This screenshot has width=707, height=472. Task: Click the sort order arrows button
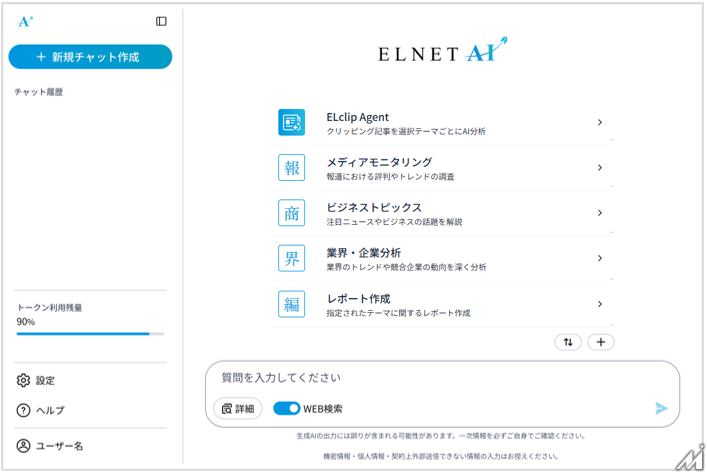(568, 342)
